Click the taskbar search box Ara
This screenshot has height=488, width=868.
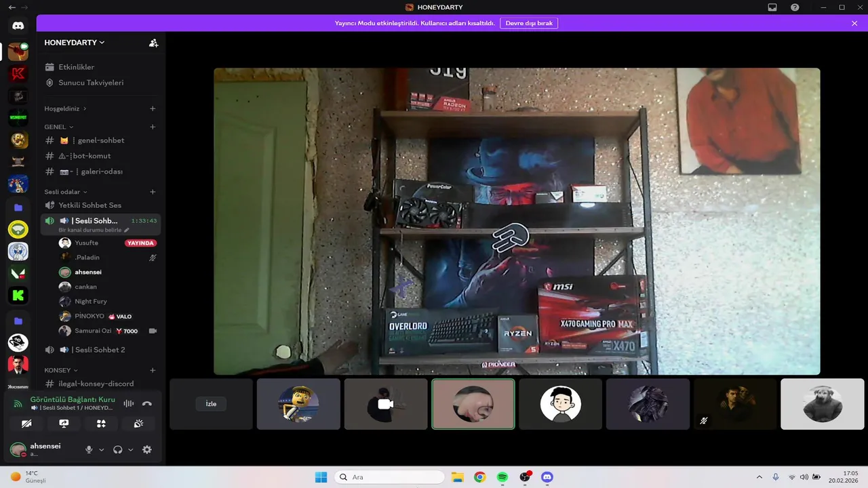[389, 477]
